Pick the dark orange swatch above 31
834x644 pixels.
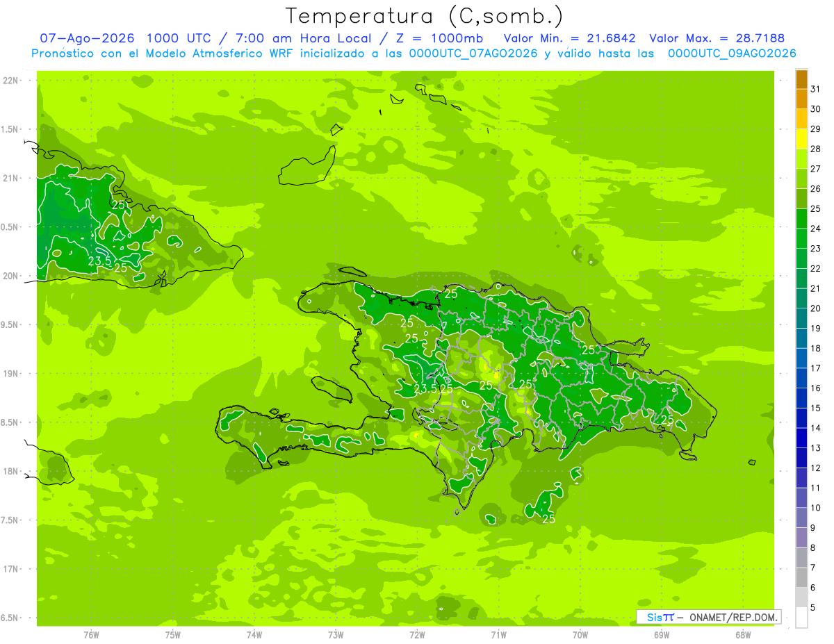click(801, 79)
